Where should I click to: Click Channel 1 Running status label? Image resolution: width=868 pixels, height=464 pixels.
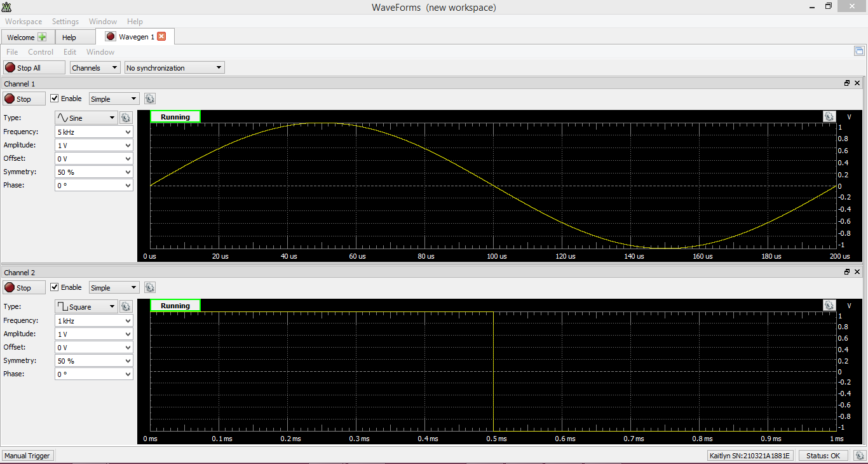click(x=175, y=117)
